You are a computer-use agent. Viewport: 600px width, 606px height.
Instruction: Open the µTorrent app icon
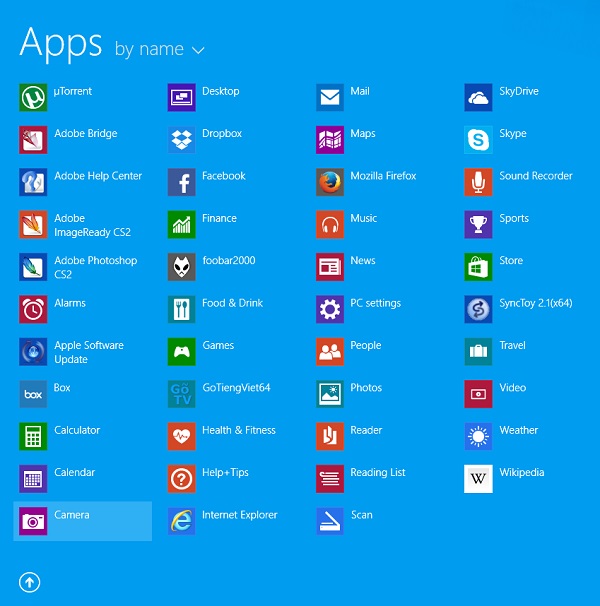33,97
